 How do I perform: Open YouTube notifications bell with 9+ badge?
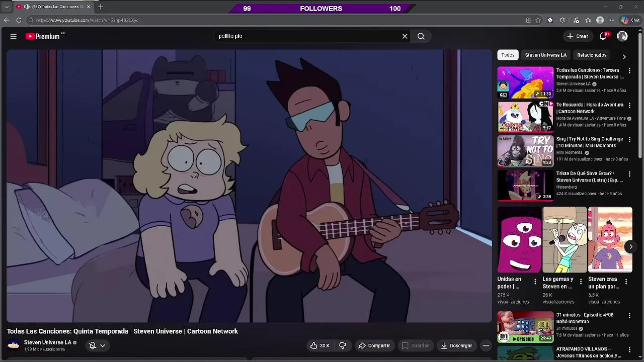[x=603, y=36]
